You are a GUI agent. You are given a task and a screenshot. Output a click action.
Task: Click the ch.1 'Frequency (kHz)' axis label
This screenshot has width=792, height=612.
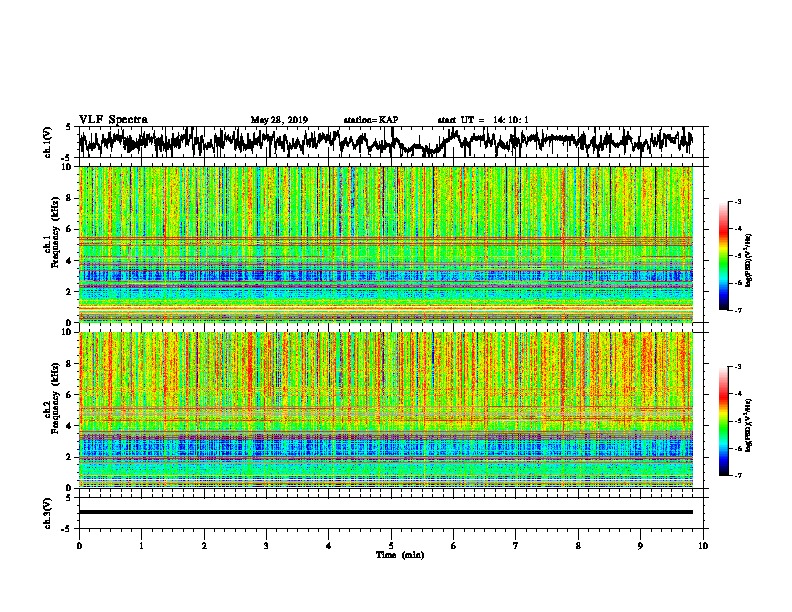tap(55, 232)
